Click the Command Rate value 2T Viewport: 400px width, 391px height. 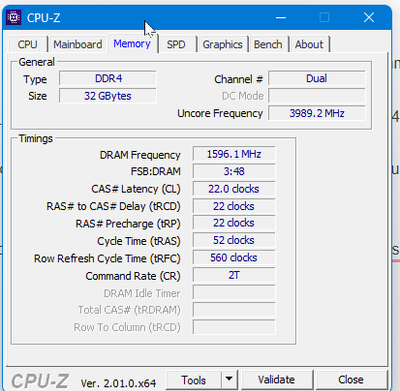234,275
